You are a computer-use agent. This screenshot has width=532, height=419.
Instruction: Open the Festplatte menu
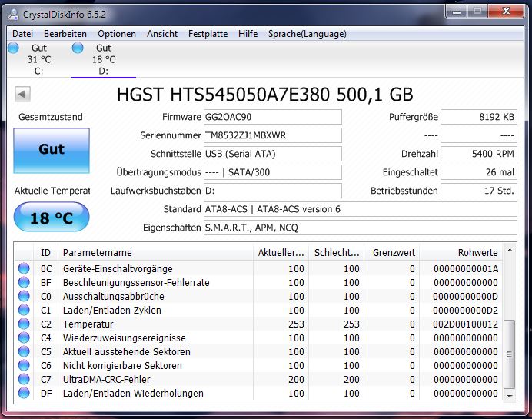(x=208, y=34)
